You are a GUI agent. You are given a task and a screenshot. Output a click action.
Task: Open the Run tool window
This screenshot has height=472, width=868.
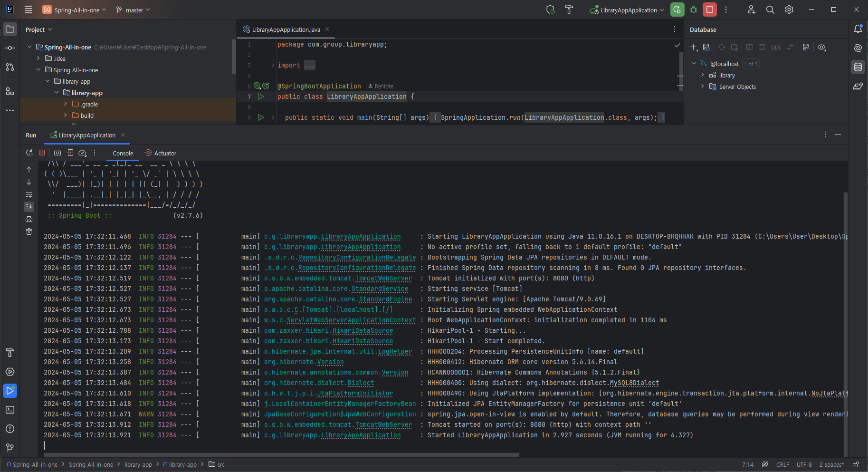(10, 391)
